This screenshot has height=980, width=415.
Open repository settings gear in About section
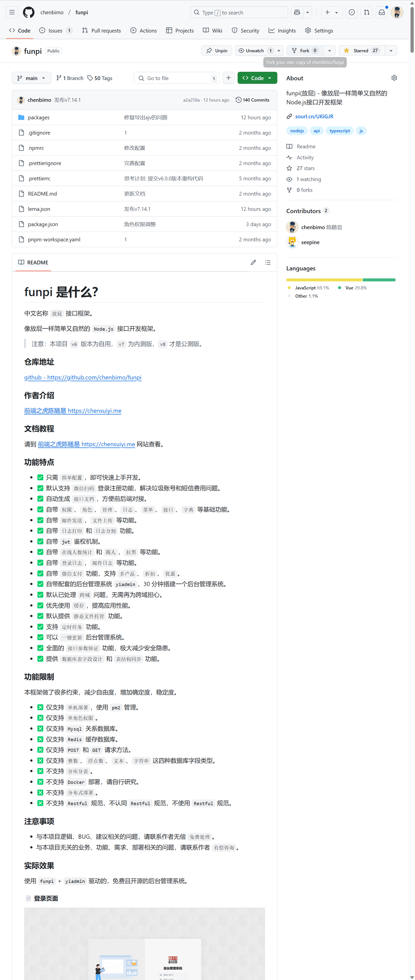coord(394,78)
